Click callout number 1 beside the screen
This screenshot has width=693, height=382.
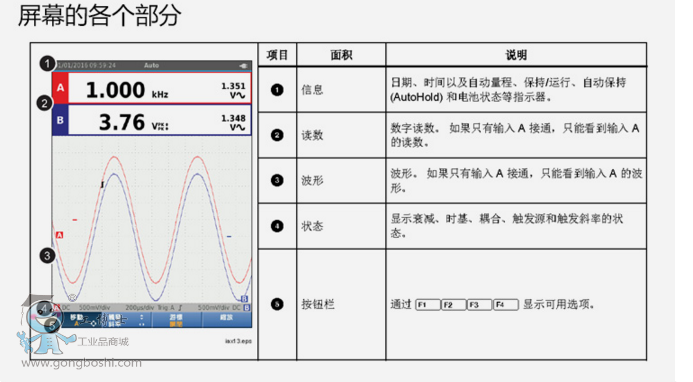click(x=47, y=64)
